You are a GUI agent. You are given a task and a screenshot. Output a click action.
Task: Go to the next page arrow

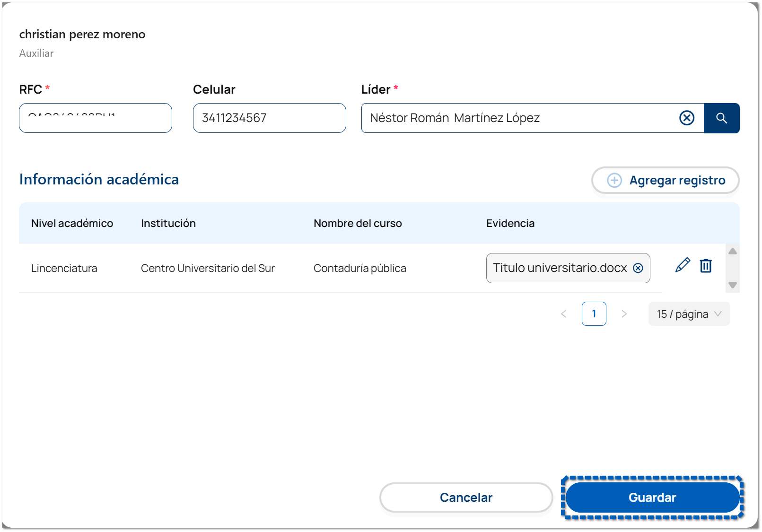[624, 314]
